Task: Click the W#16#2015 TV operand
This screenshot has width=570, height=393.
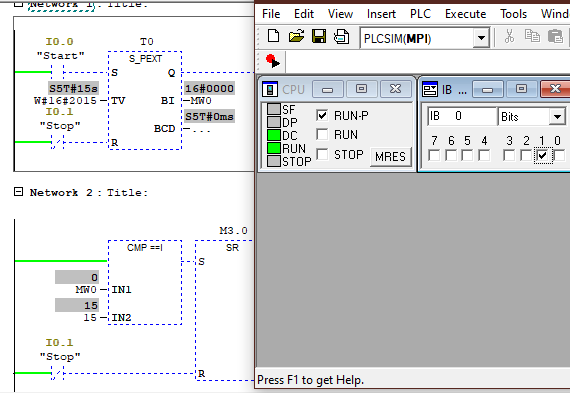Action: click(65, 100)
